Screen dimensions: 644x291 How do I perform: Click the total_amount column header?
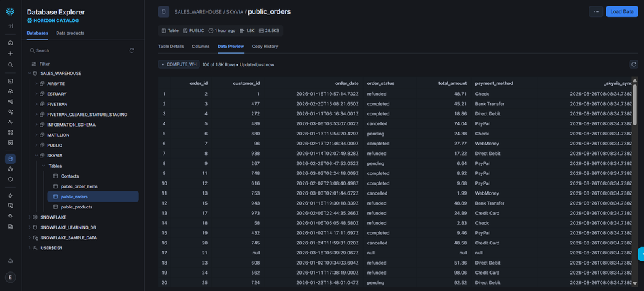pos(453,83)
